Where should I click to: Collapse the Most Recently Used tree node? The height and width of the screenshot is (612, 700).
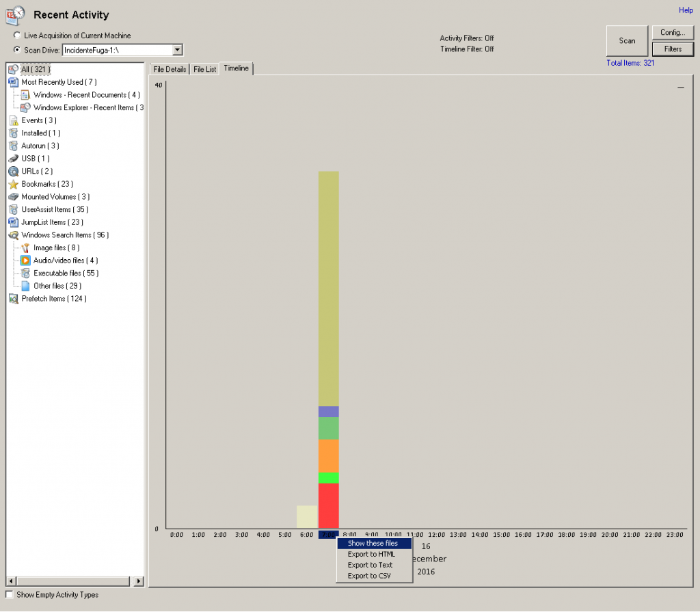click(13, 82)
